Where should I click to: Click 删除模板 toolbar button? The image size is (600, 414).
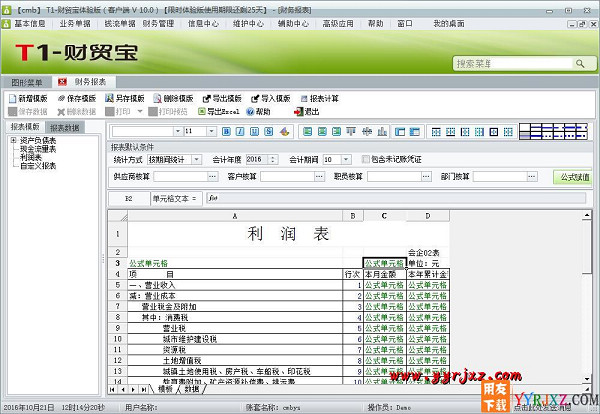click(x=173, y=99)
